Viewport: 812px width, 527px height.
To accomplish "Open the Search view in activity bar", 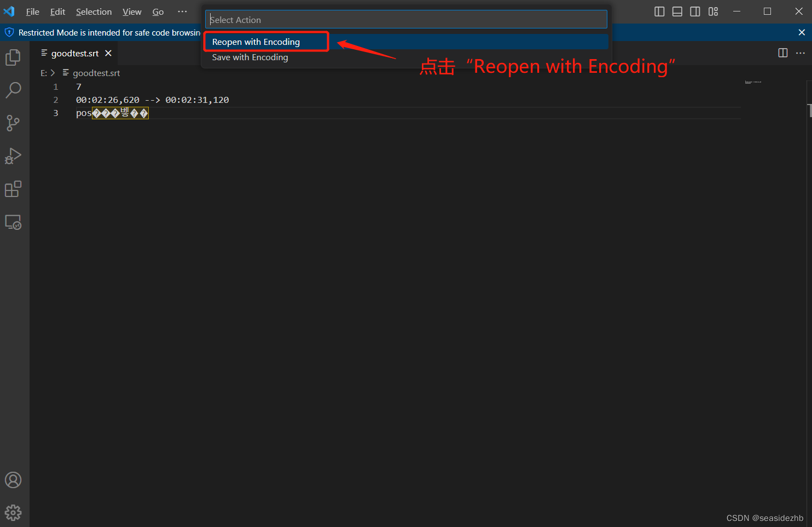I will [x=13, y=90].
